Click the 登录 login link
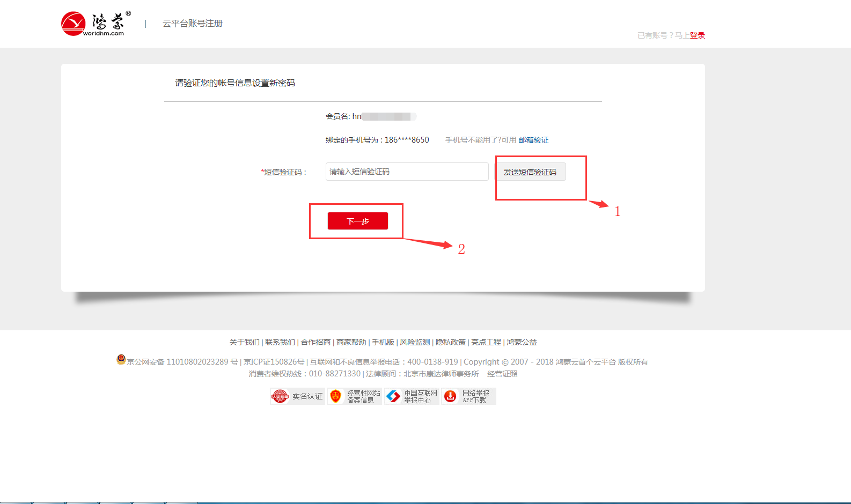Viewport: 851px width, 504px height. click(x=698, y=35)
